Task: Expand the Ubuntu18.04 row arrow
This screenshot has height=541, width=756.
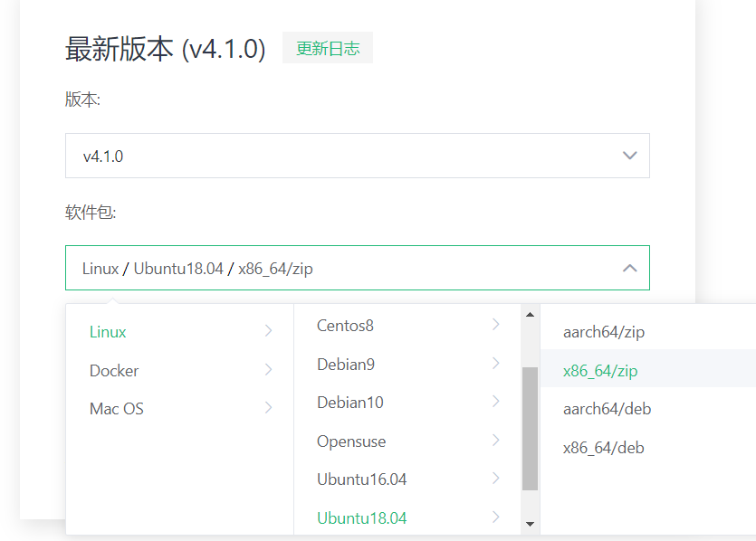Action: 495,517
